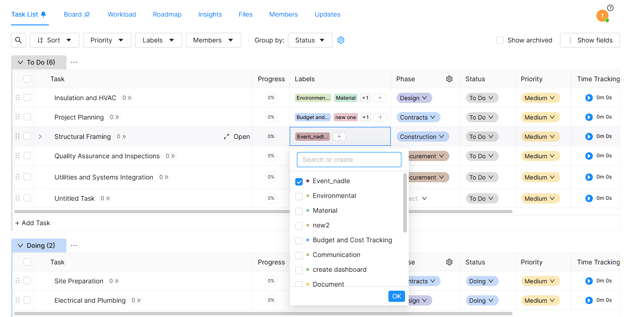The image size is (644, 317).
Task: Add label plus icon on Project Planning
Action: point(380,117)
